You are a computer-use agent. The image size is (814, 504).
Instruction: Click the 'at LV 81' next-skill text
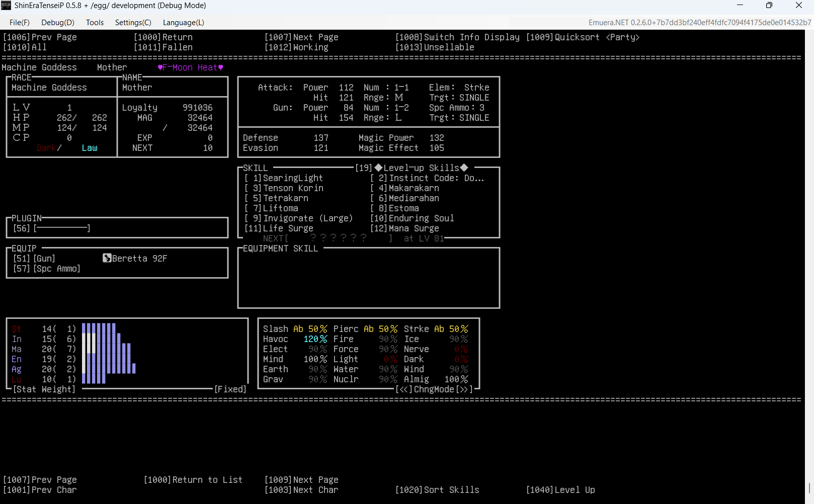pyautogui.click(x=424, y=238)
